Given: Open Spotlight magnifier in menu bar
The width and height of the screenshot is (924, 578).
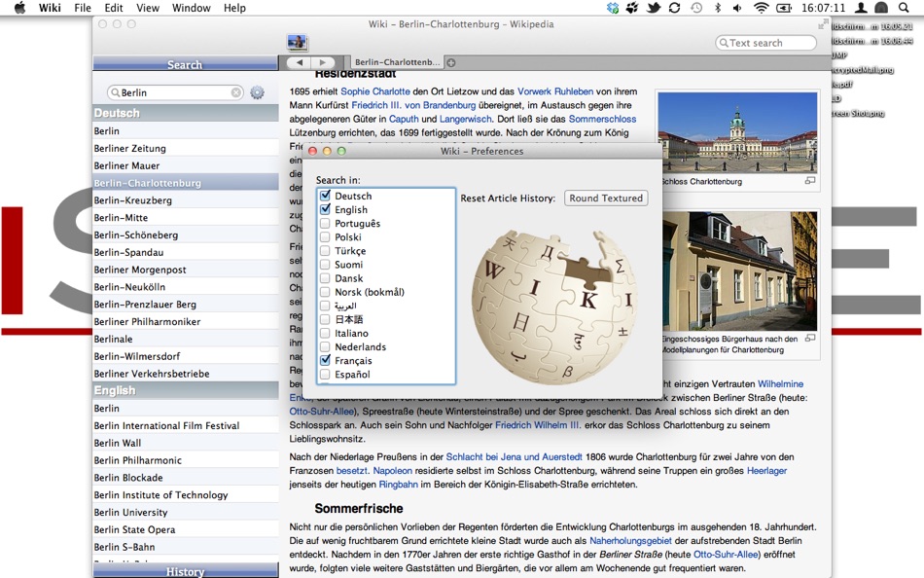Looking at the screenshot, I should pos(904,8).
